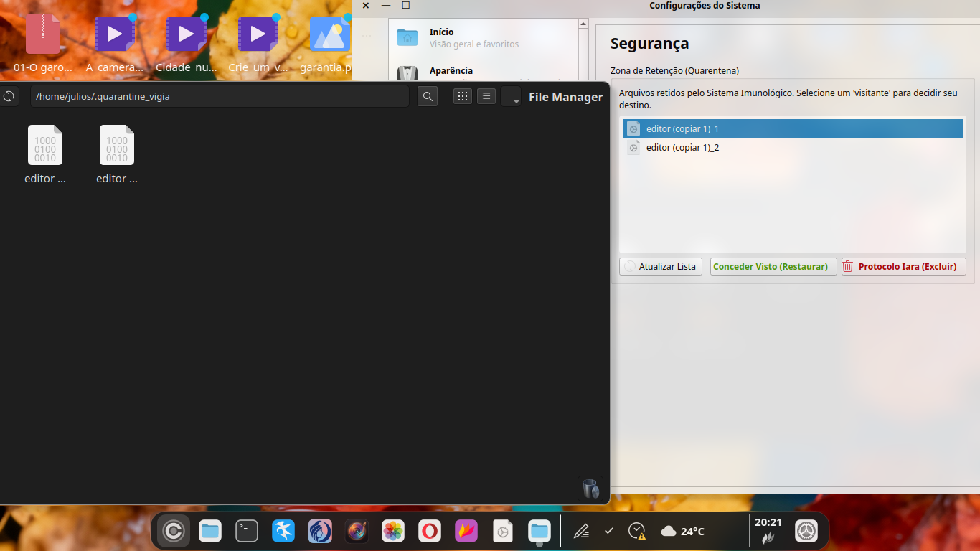Click the weather 24°C widget in dock
Screen dimensions: 980x551
[x=682, y=531]
